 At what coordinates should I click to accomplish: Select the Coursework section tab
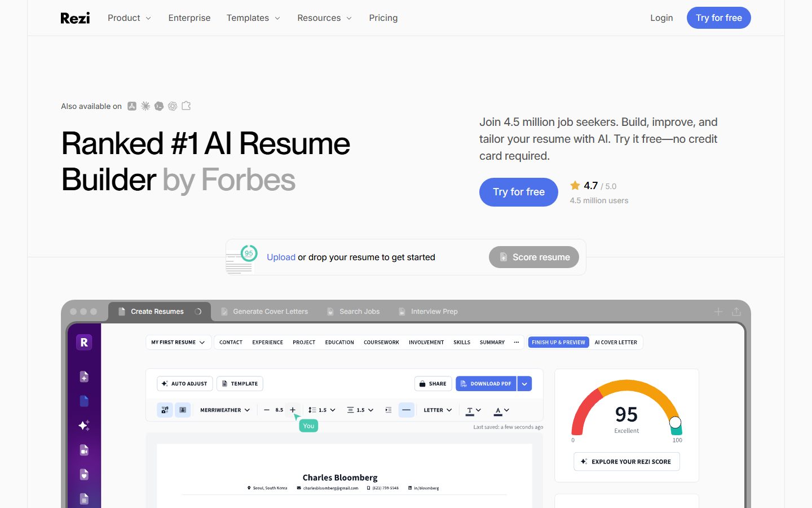pyautogui.click(x=381, y=343)
